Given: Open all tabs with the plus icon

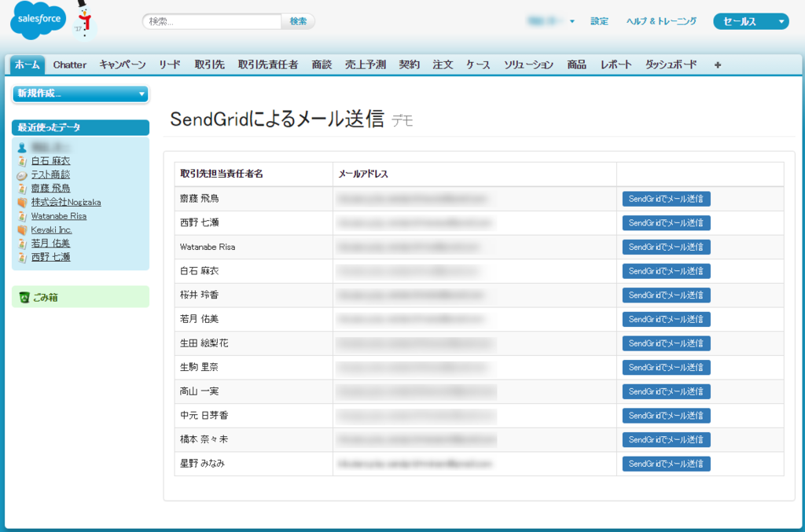Looking at the screenshot, I should pyautogui.click(x=718, y=64).
